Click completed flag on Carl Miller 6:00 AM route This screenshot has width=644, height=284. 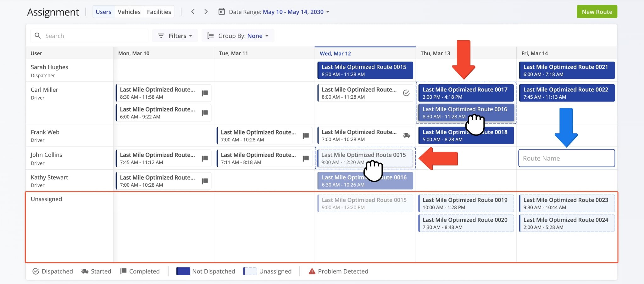[x=205, y=113]
